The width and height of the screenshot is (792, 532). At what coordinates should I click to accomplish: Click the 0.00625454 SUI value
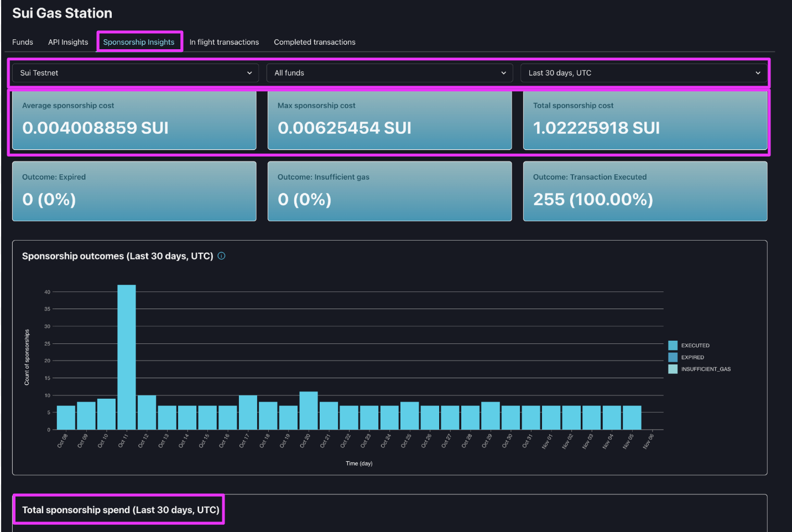(345, 128)
